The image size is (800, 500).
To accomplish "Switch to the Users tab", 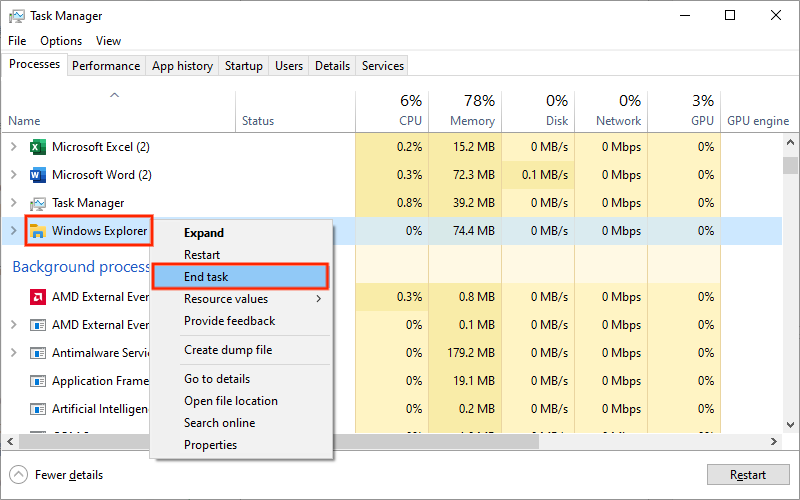I will [289, 66].
